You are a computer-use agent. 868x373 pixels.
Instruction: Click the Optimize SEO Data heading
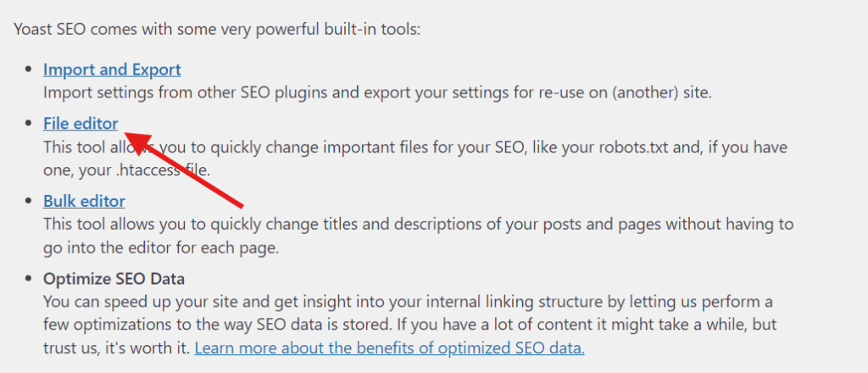tap(114, 278)
